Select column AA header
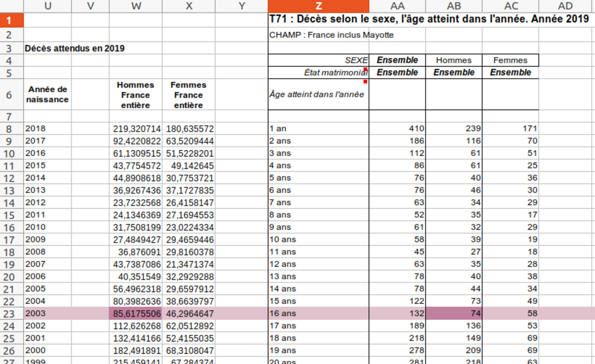Image resolution: width=595 pixels, height=364 pixels. [x=397, y=6]
